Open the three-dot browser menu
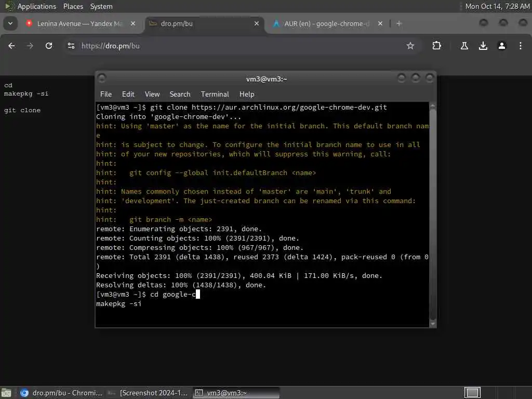 pyautogui.click(x=521, y=46)
